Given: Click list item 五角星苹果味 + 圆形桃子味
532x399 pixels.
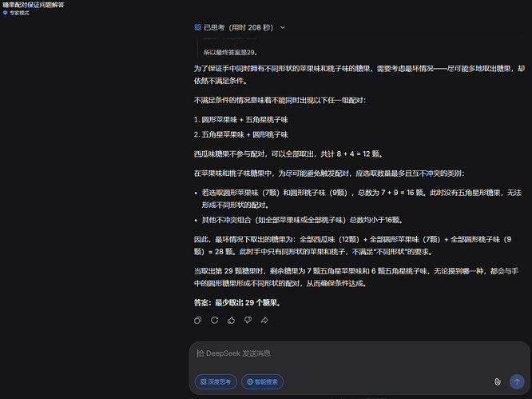Looking at the screenshot, I should click(244, 134).
